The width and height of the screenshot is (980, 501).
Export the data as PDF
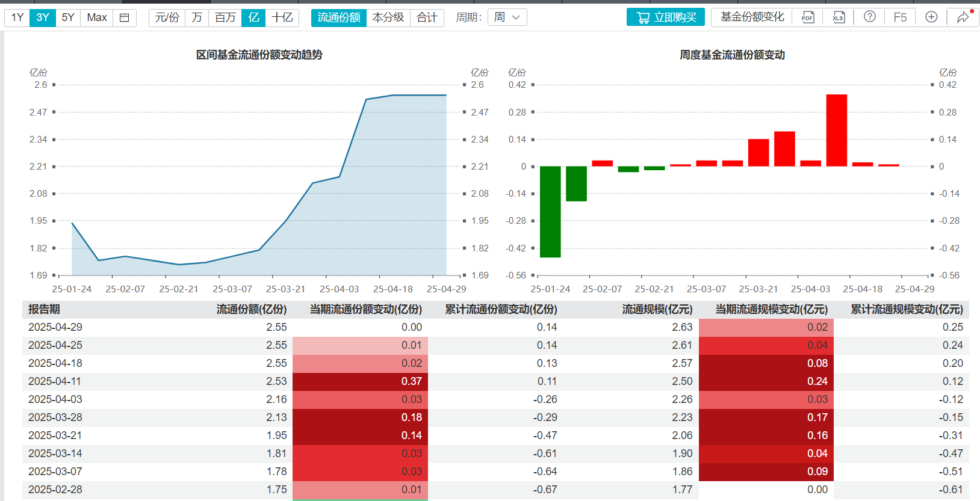tap(807, 17)
